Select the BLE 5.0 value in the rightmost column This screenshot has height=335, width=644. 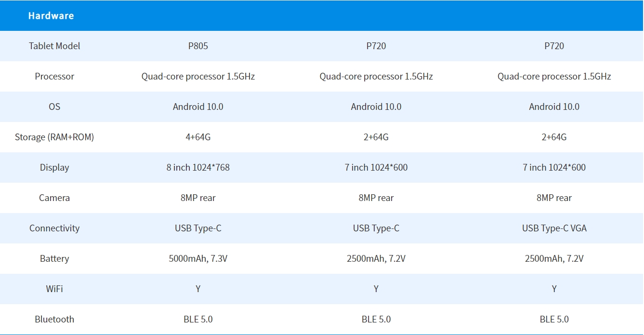554,319
